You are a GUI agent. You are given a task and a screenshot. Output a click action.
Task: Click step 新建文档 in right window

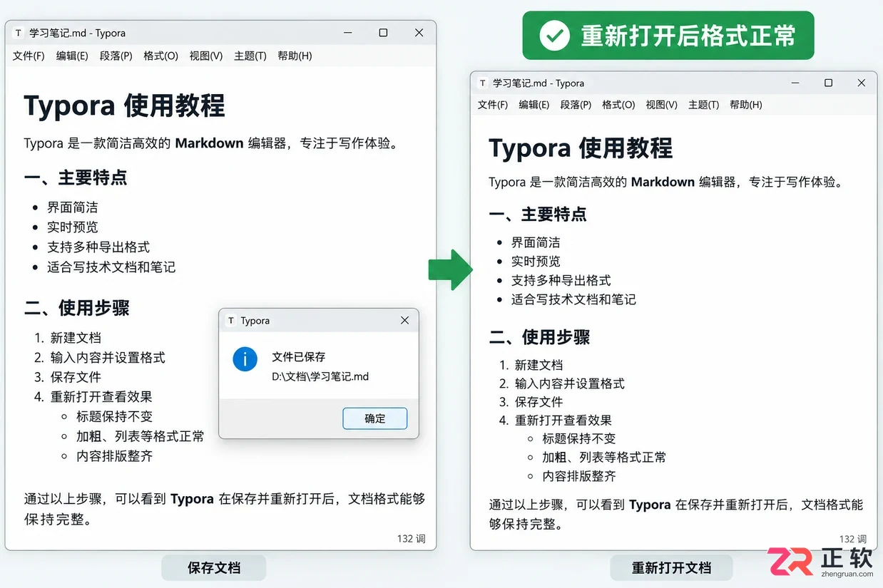tap(539, 365)
